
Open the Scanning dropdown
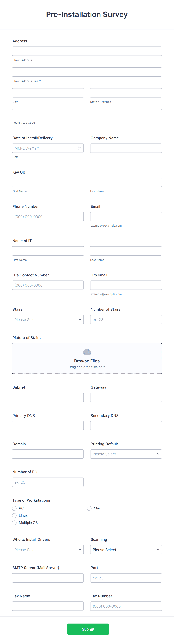(126, 550)
